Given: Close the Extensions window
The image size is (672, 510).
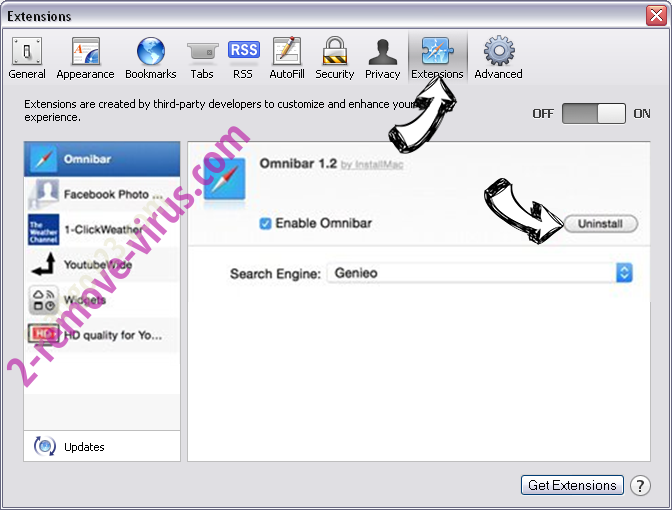Looking at the screenshot, I should click(x=656, y=16).
